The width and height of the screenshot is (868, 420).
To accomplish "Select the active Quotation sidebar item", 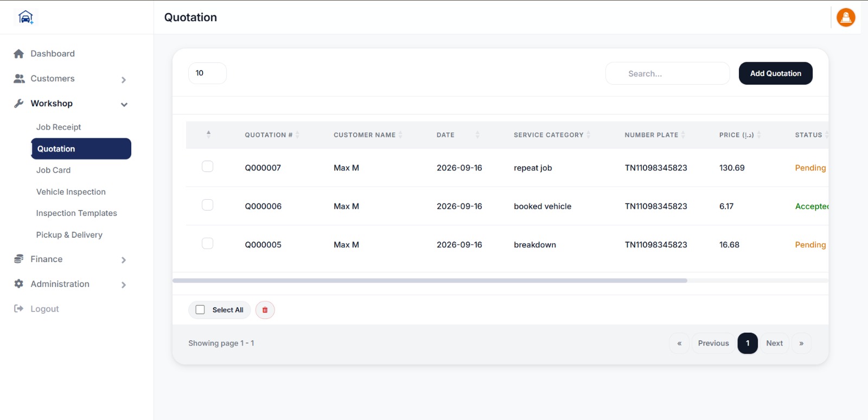I will tap(81, 149).
